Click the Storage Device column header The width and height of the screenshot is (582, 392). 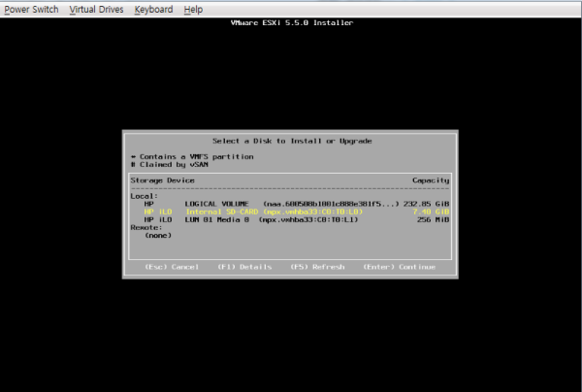163,180
